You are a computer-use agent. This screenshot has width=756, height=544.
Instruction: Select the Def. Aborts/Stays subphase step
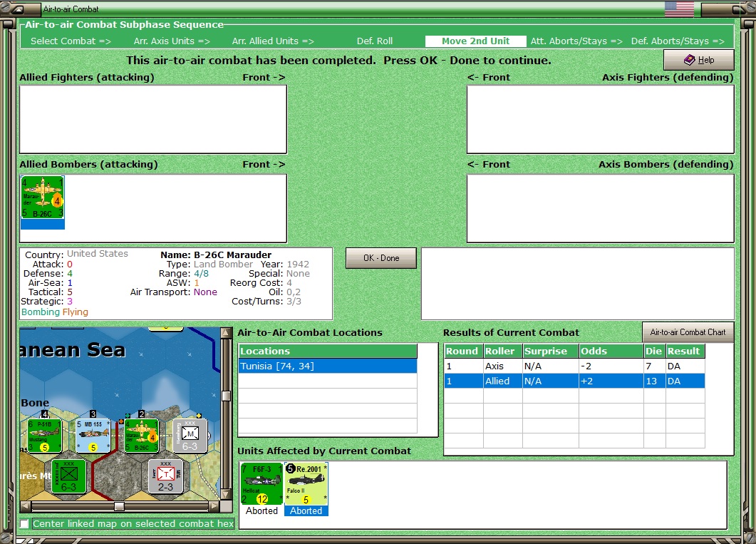coord(678,41)
